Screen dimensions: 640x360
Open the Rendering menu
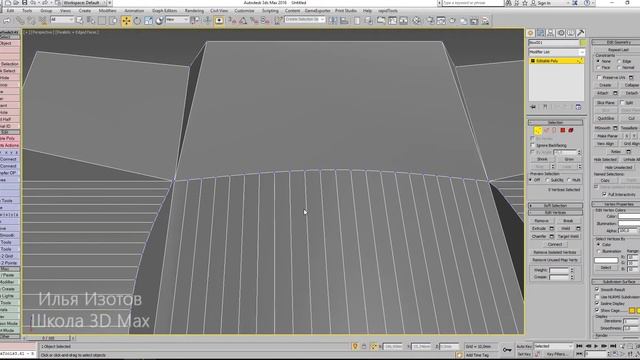194,11
